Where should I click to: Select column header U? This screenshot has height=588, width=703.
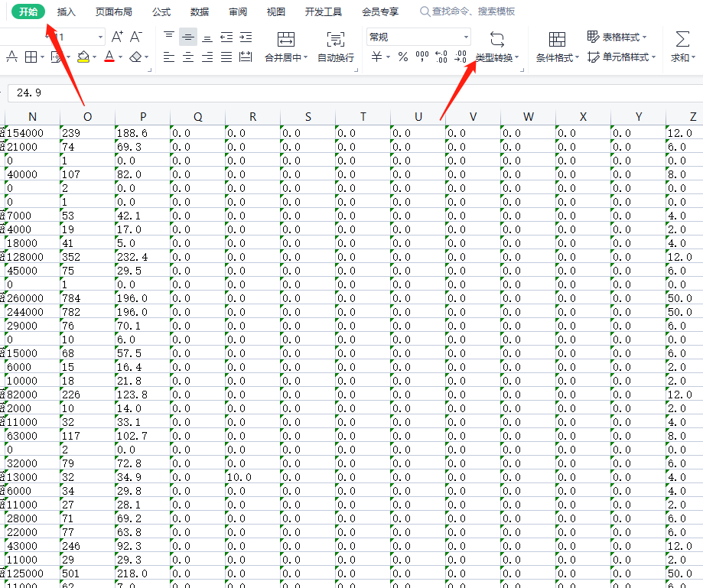(x=418, y=117)
